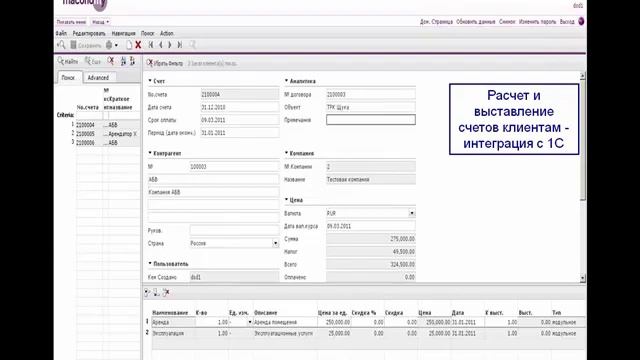
Task: Go to the first record icon
Action: (x=151, y=45)
